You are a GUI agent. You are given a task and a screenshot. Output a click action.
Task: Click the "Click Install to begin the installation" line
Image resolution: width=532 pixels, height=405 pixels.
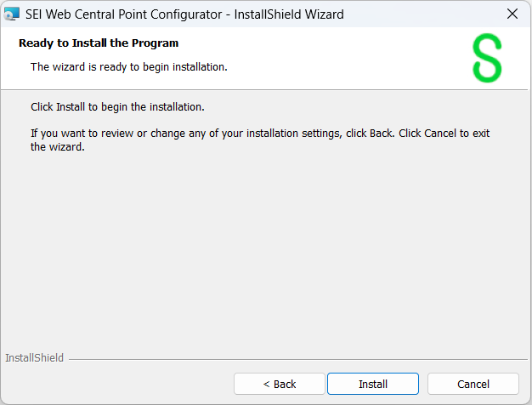(x=117, y=107)
